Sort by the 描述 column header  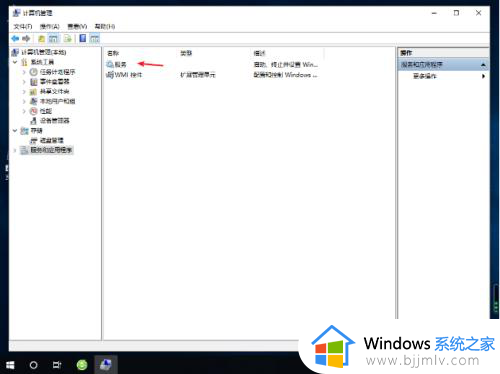pos(259,53)
